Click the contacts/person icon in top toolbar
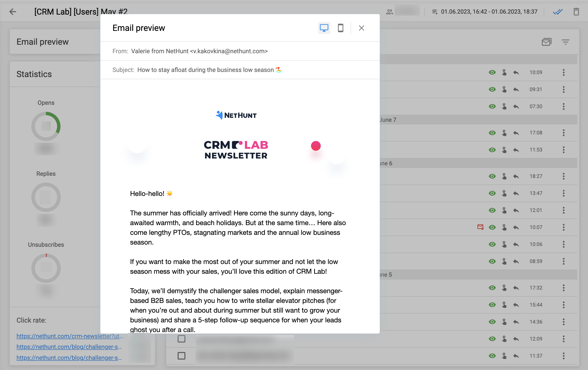 [389, 11]
